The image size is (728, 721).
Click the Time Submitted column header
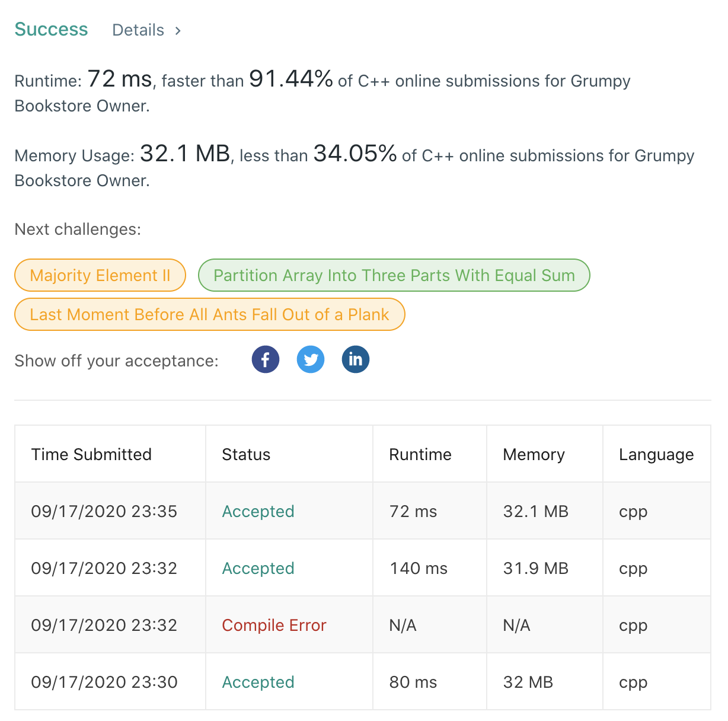point(91,454)
